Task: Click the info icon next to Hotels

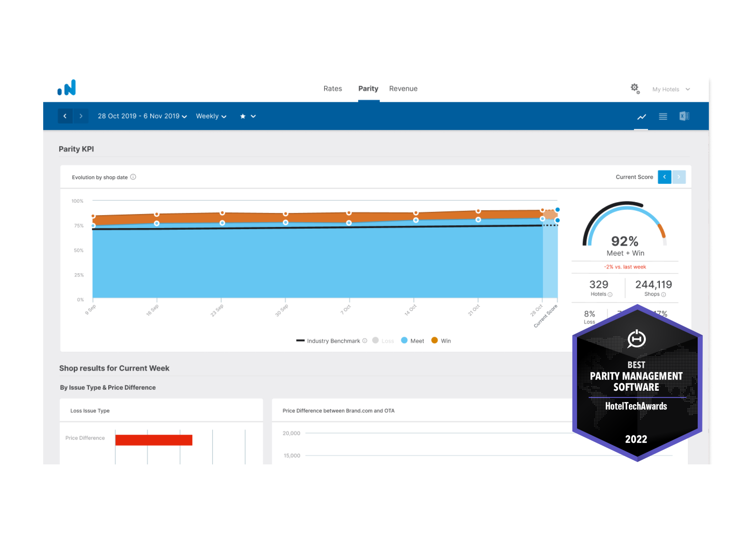Action: pos(610,295)
